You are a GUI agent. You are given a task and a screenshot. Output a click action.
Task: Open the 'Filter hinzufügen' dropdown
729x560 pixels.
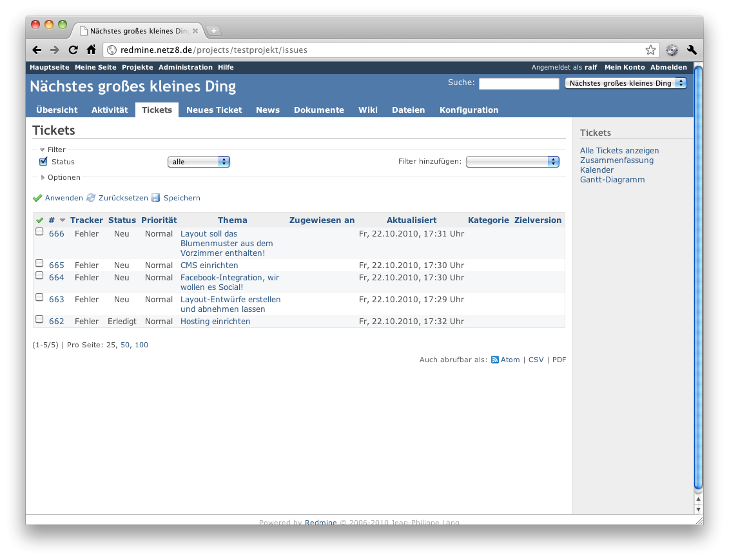tap(512, 162)
